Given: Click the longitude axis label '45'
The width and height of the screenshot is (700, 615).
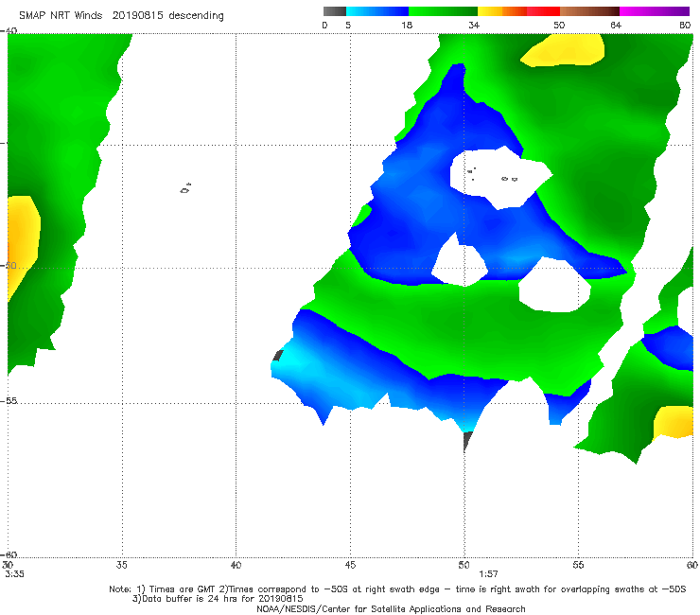Looking at the screenshot, I should point(350,565).
